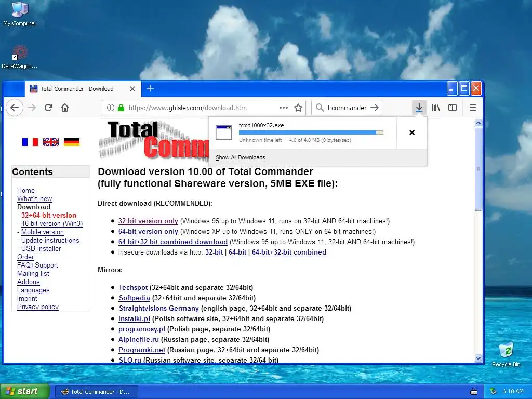Open the programosy.pl mirror link

(142, 329)
